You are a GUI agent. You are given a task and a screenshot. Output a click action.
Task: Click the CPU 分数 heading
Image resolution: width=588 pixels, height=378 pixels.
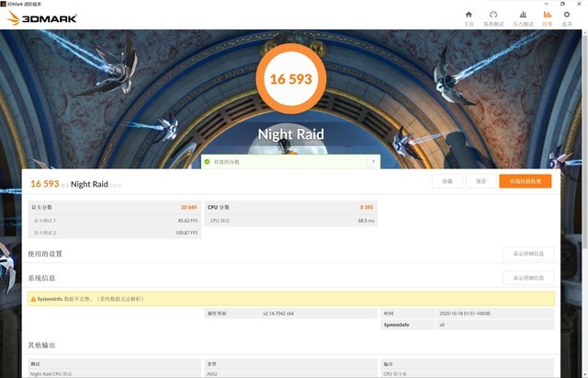click(219, 207)
